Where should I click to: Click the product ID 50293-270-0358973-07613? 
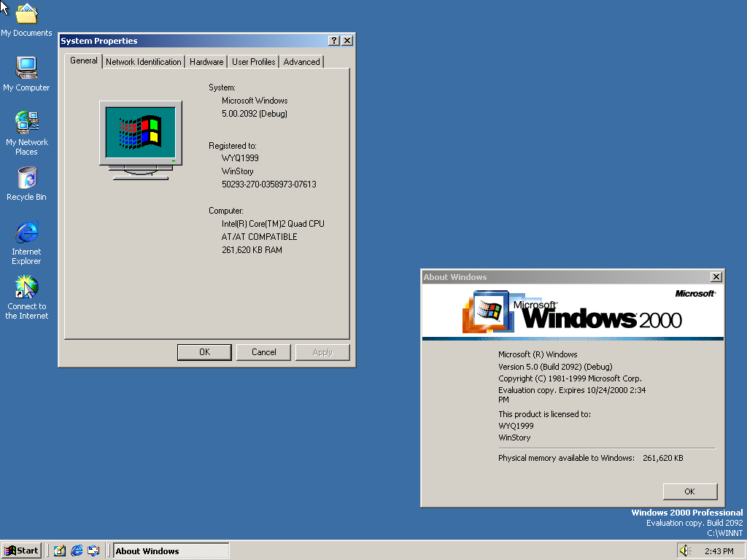point(268,184)
